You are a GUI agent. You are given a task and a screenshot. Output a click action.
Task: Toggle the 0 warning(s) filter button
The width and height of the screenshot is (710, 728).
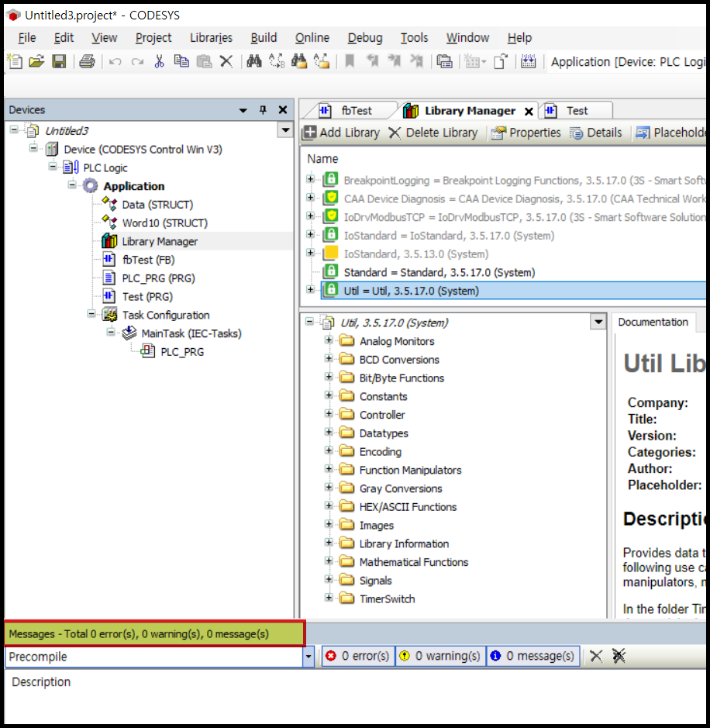point(440,656)
